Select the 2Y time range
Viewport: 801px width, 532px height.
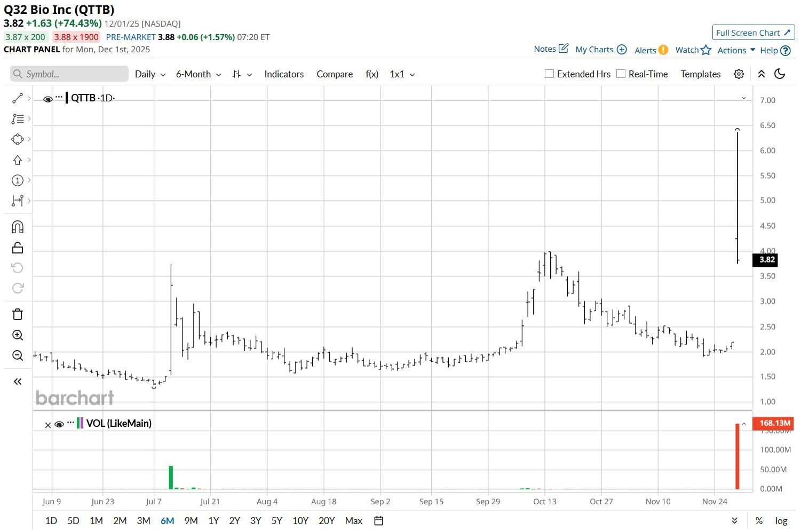pyautogui.click(x=234, y=521)
